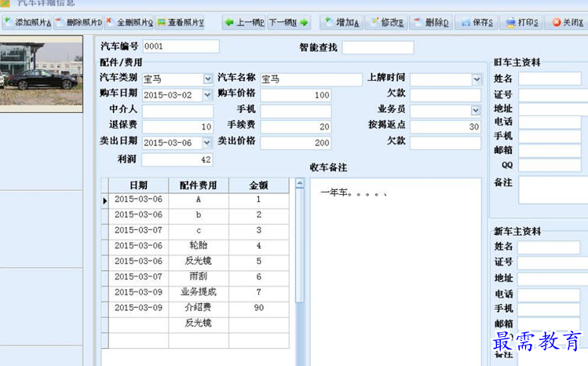
Task: Click the Modify (修改) toolbar button
Action: tap(386, 23)
